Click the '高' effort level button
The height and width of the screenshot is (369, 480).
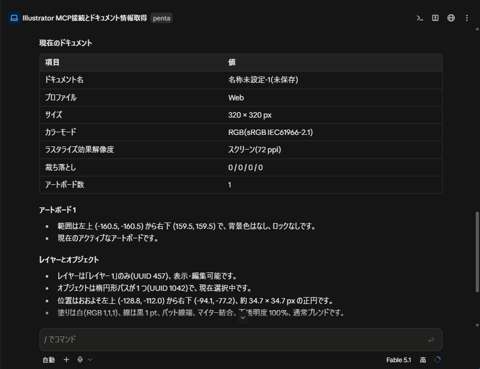point(423,360)
